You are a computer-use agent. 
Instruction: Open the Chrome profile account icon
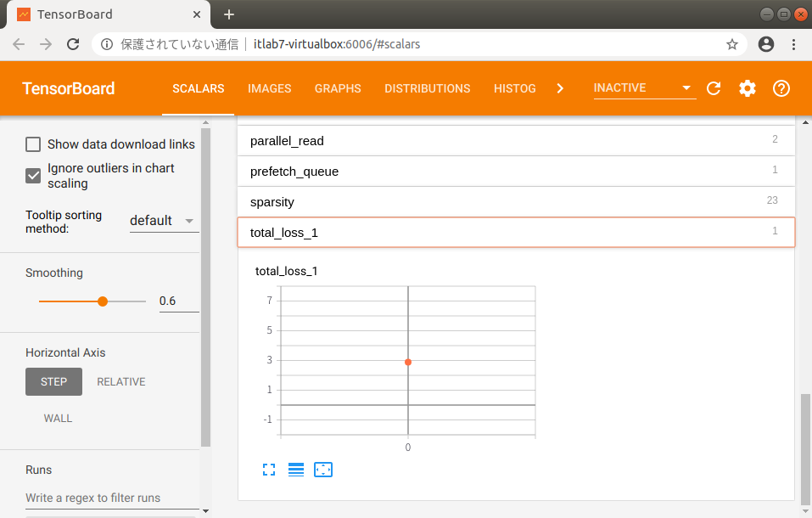pos(766,45)
